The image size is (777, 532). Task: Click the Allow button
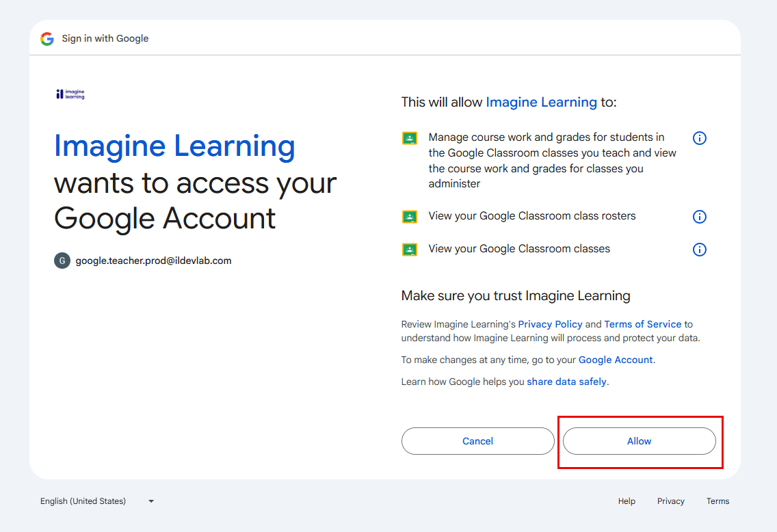[640, 441]
